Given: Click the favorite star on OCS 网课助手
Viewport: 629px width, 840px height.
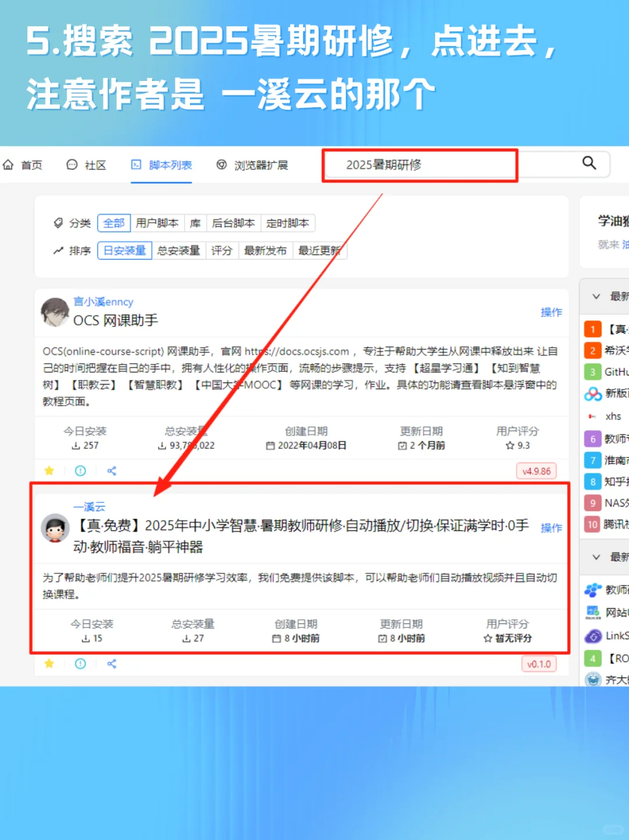Looking at the screenshot, I should pyautogui.click(x=49, y=470).
